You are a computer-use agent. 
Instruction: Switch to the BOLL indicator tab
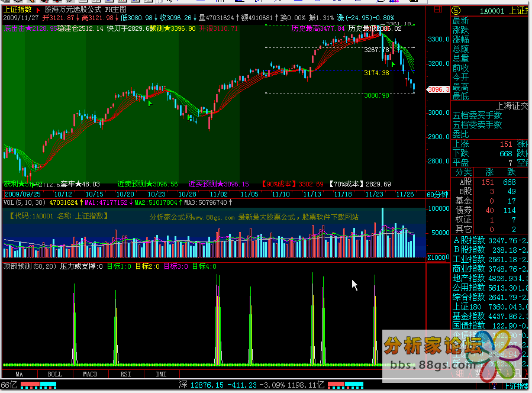pos(54,374)
